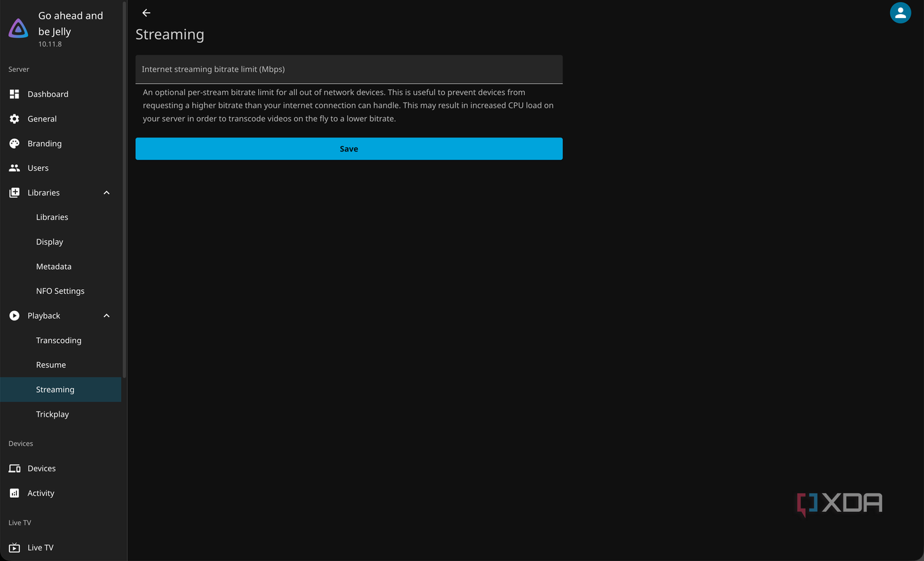
Task: Go back using the arrow icon
Action: [146, 13]
